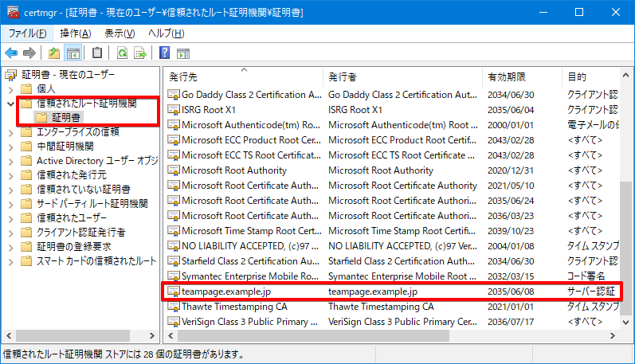
Task: Collapse the 信頼されたルート証明機関 node
Action: [x=11, y=104]
